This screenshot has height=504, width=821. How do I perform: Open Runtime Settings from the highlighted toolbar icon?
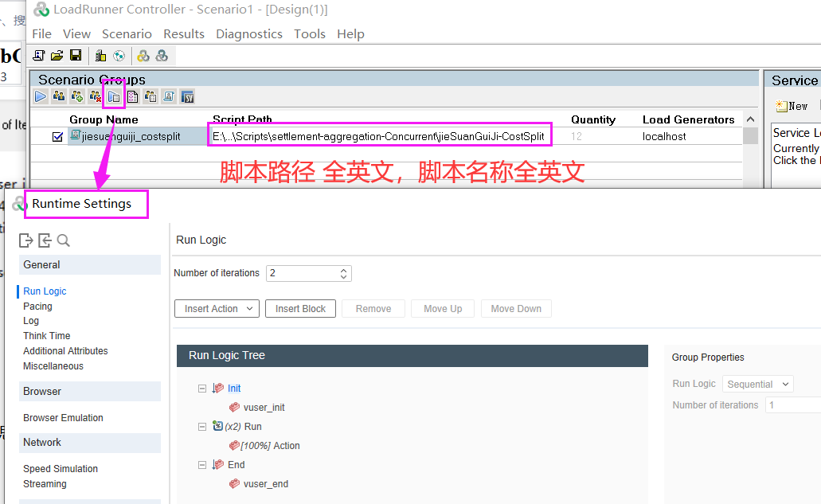114,96
